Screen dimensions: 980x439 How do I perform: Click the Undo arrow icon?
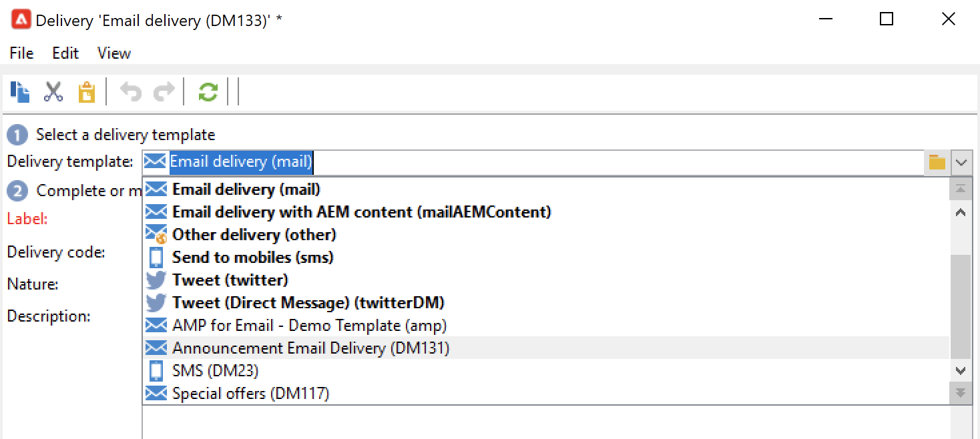tap(131, 91)
